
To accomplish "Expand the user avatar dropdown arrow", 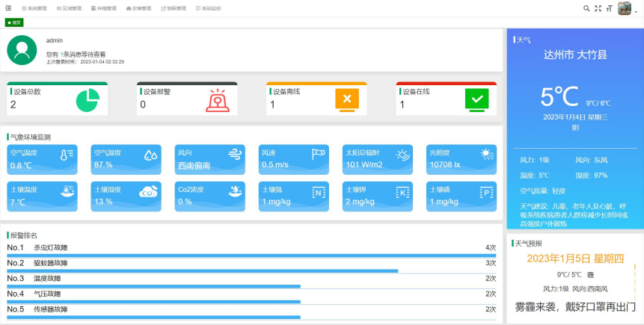I will point(637,10).
